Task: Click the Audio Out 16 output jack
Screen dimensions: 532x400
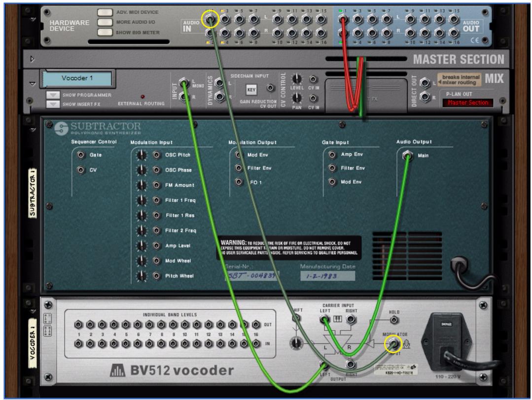Action: coord(454,33)
